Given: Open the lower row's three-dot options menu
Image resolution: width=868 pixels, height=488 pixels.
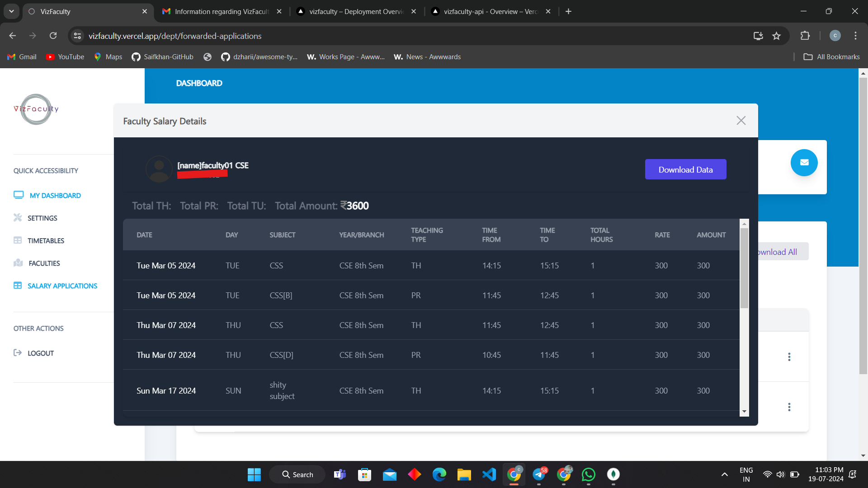Looking at the screenshot, I should click(x=789, y=407).
